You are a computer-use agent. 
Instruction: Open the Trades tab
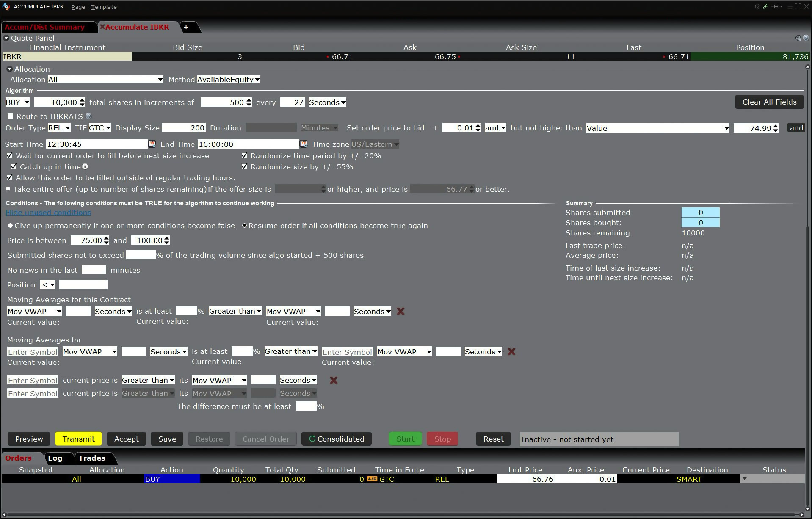click(x=92, y=458)
